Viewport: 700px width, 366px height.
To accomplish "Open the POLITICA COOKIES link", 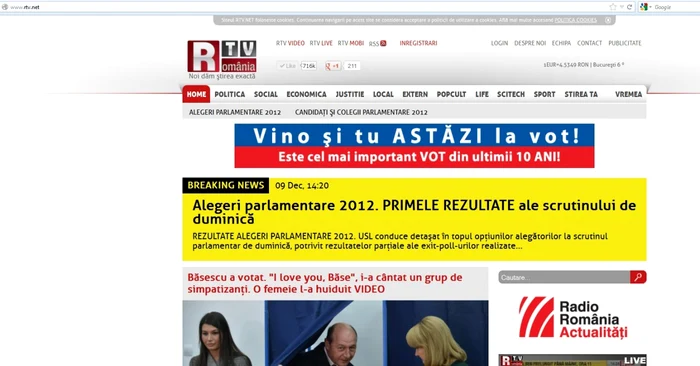I will (575, 20).
